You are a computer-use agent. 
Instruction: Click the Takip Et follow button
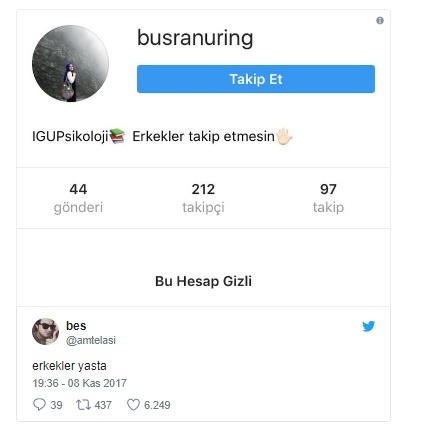[256, 79]
